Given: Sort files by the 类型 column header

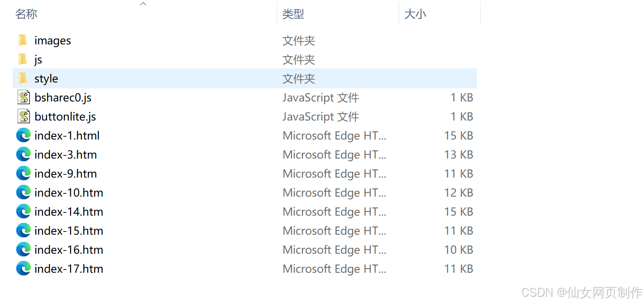Looking at the screenshot, I should [293, 14].
